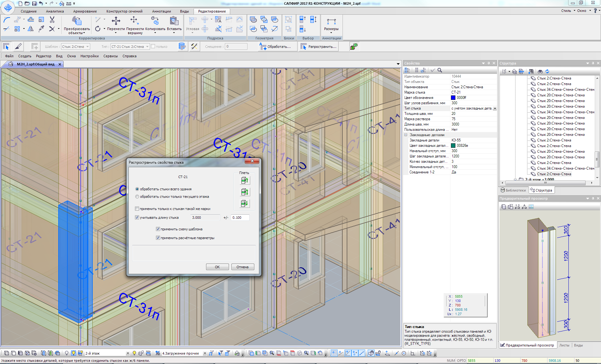Enable 'применить только к стыкам такой же марки'
Screen dimensions: 601x364
(137, 209)
